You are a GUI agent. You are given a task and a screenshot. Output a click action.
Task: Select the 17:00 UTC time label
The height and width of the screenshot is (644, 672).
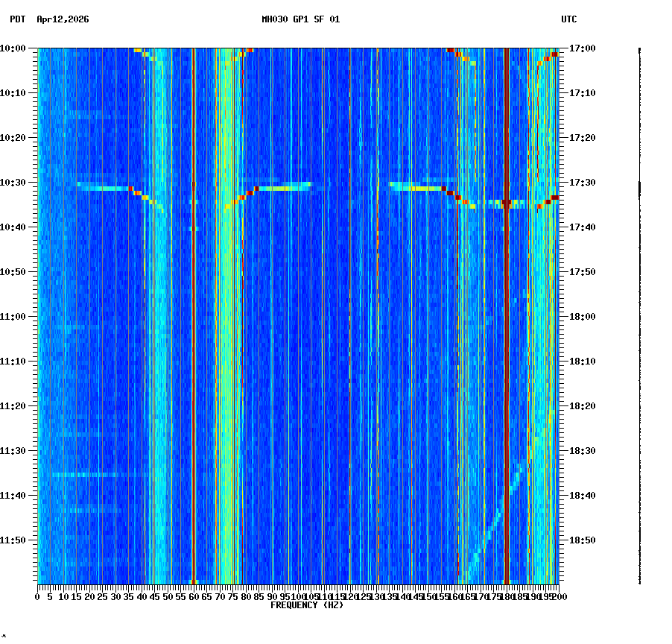pyautogui.click(x=580, y=48)
